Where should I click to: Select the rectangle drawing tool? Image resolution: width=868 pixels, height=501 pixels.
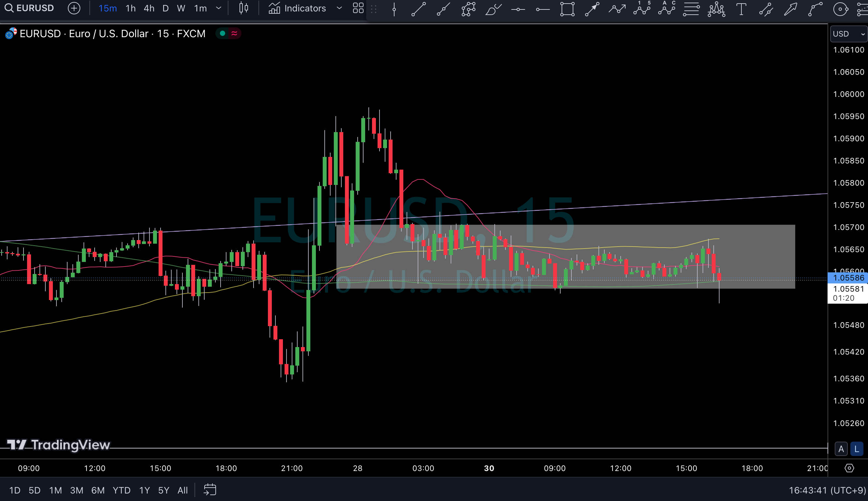pyautogui.click(x=567, y=8)
